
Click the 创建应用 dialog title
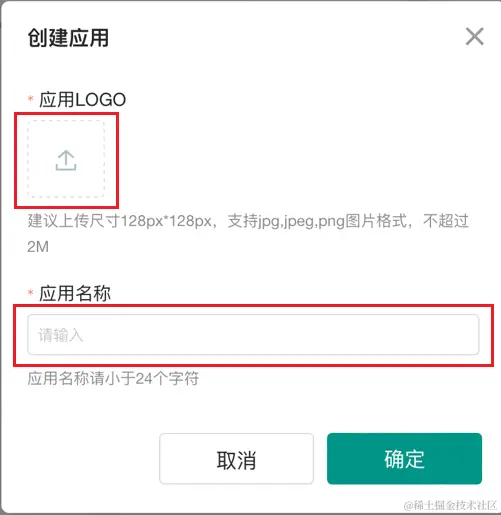pos(68,37)
